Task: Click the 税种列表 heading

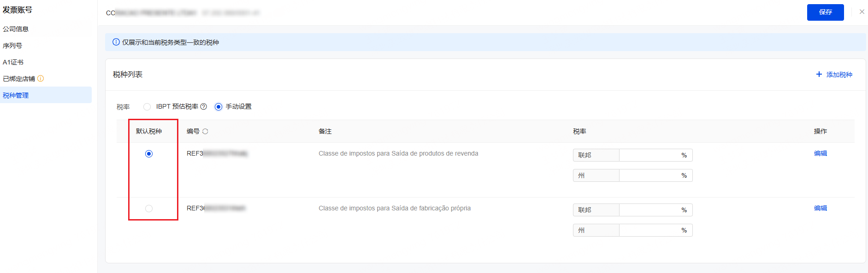Action: (128, 74)
